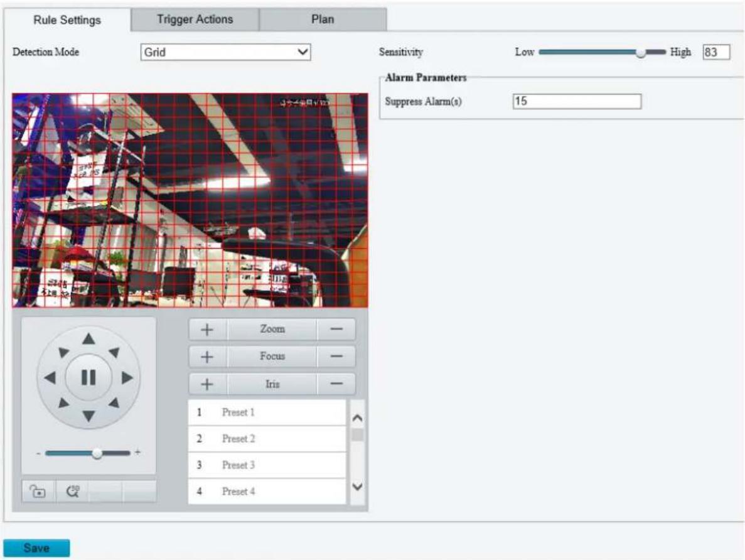Image resolution: width=745 pixels, height=560 pixels.
Task: Click the Iris plus button
Action: (207, 384)
